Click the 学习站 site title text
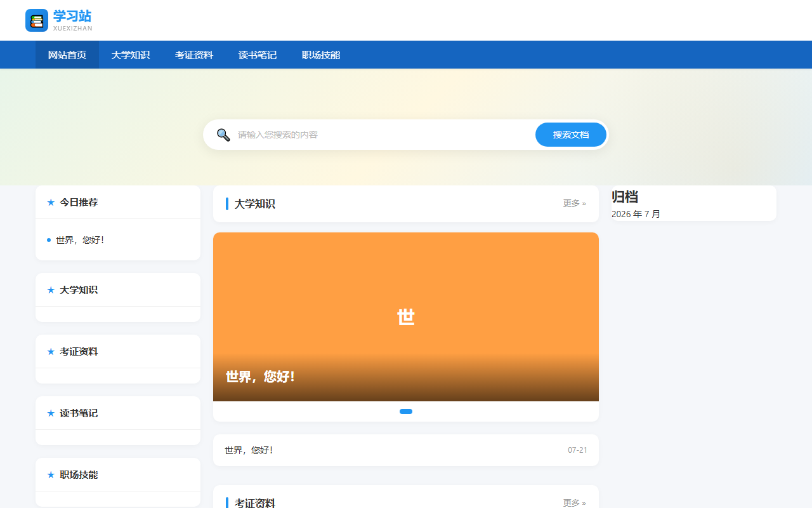The width and height of the screenshot is (812, 508). [72, 16]
